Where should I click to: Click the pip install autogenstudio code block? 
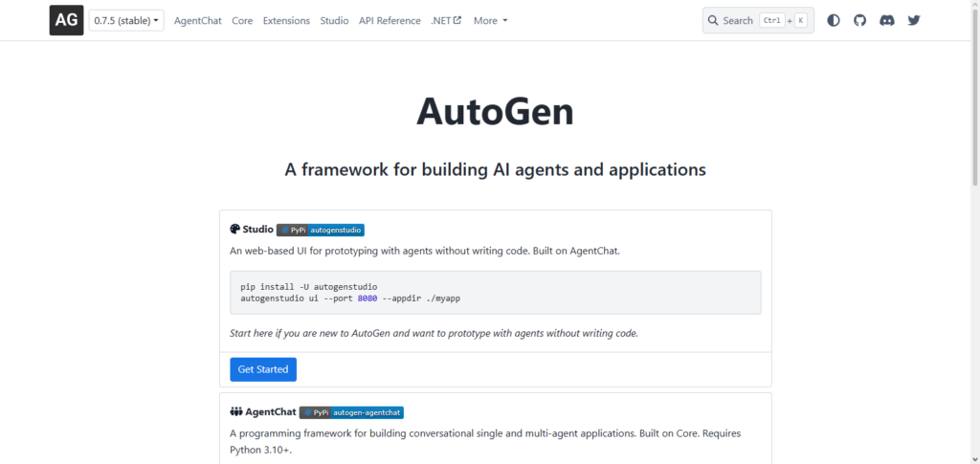(496, 292)
